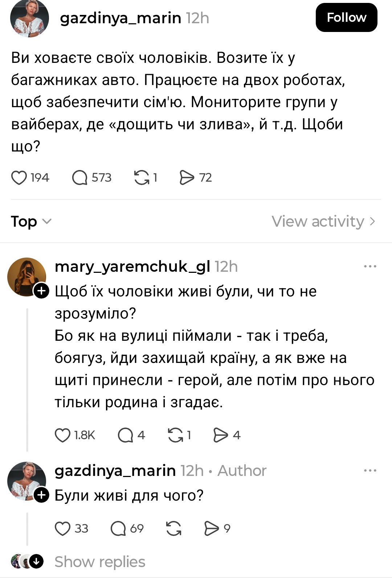Share the author's reply via send icon
The width and height of the screenshot is (392, 578).
pyautogui.click(x=212, y=529)
